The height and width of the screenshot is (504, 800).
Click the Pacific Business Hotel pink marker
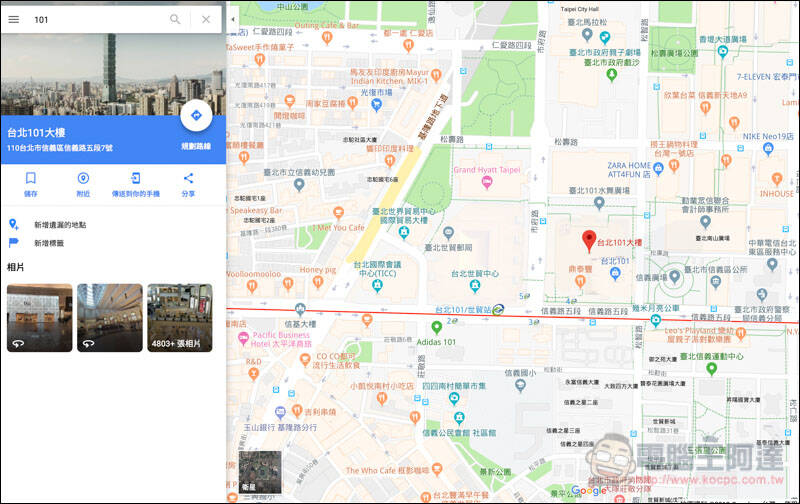pos(243,338)
